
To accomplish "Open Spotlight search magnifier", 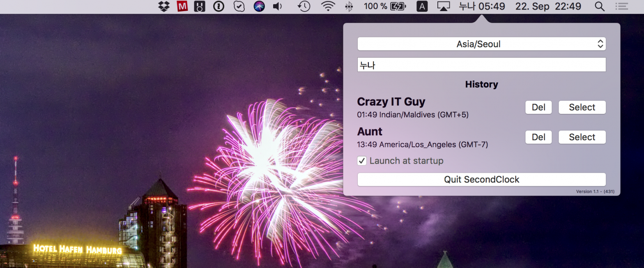I will coord(600,6).
